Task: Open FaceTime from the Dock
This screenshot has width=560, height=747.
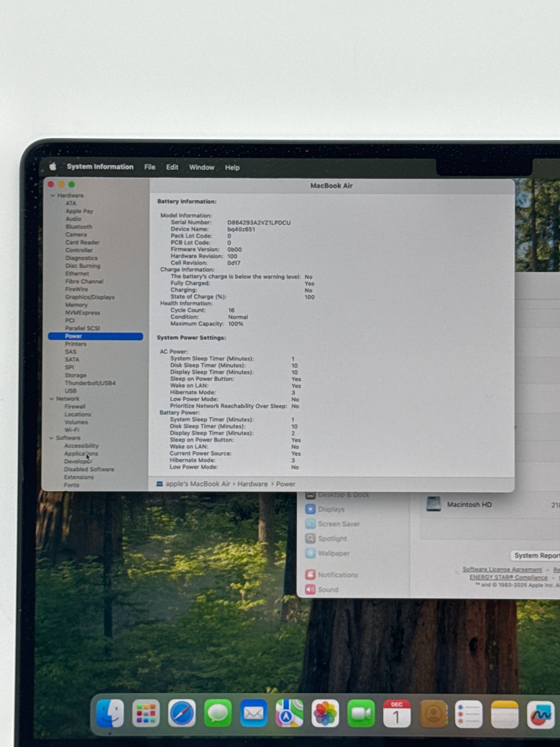Action: [x=361, y=713]
